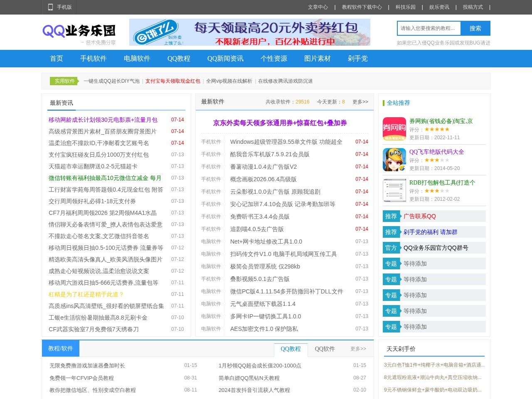
Task: Open 全网vip视频在线解析 link
Action: tap(229, 81)
